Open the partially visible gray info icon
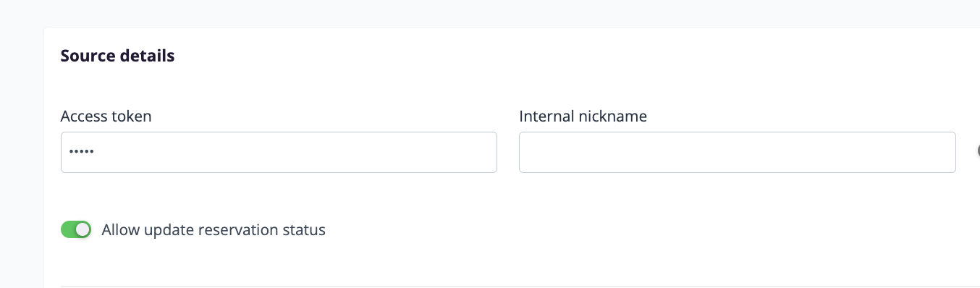980x288 pixels. pos(978,151)
